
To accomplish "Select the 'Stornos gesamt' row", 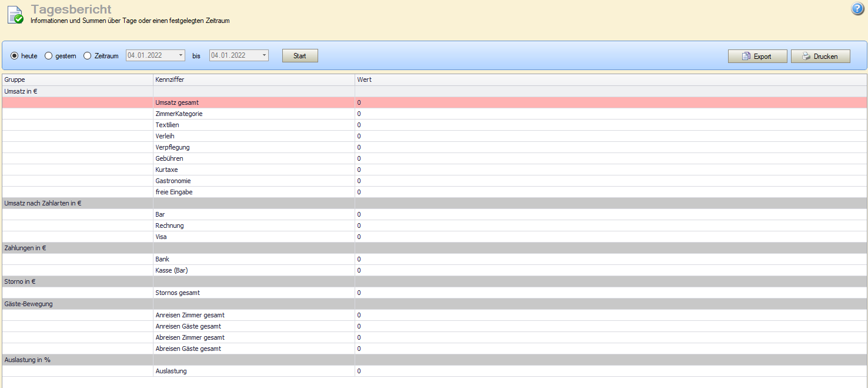I will point(182,293).
